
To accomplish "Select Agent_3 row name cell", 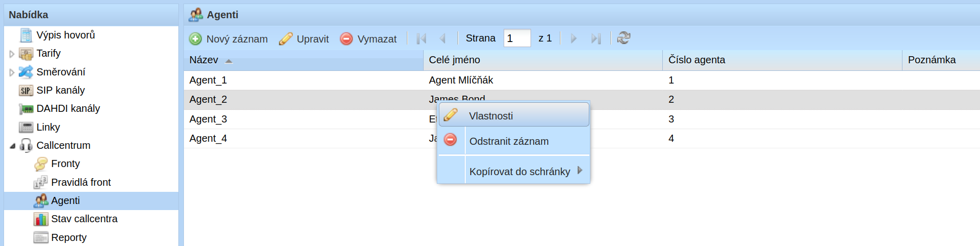I will click(304, 119).
